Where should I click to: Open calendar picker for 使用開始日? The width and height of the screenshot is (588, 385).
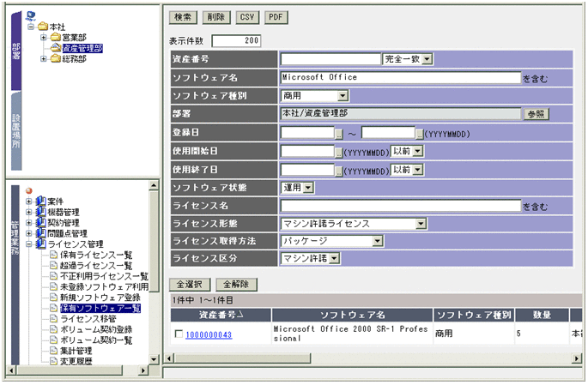[x=338, y=152]
